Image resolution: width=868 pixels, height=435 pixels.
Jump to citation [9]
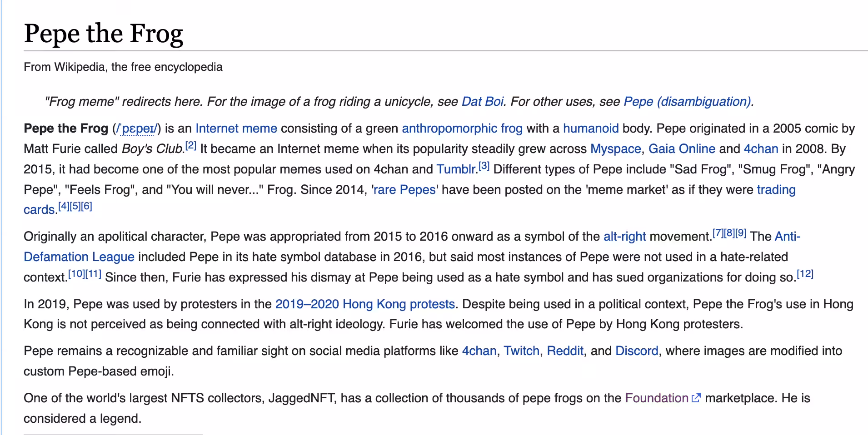tap(741, 233)
